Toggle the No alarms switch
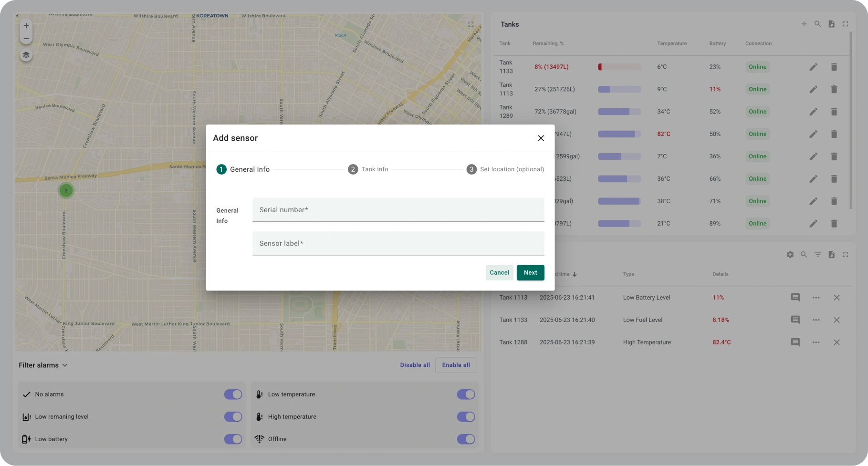The width and height of the screenshot is (868, 466). (233, 394)
